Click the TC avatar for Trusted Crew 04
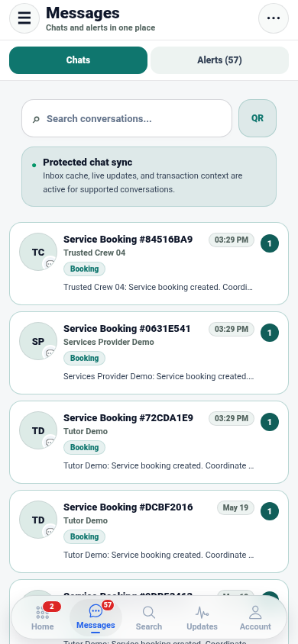Image resolution: width=298 pixels, height=644 pixels. [x=38, y=252]
